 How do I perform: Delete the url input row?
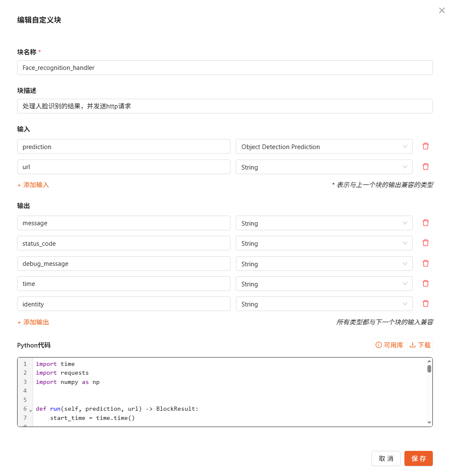tap(425, 167)
